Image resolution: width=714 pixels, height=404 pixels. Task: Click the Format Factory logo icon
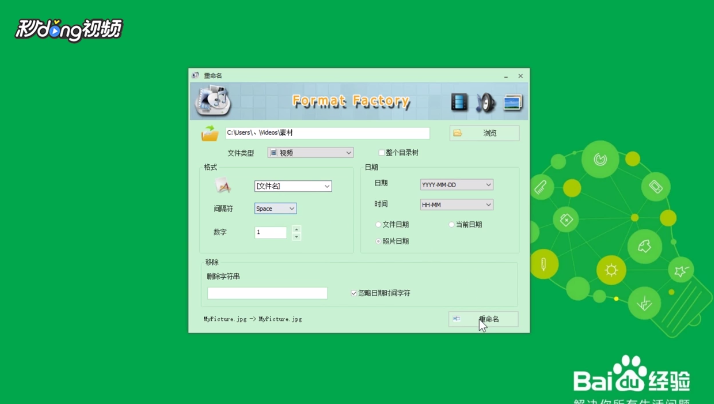(x=213, y=101)
